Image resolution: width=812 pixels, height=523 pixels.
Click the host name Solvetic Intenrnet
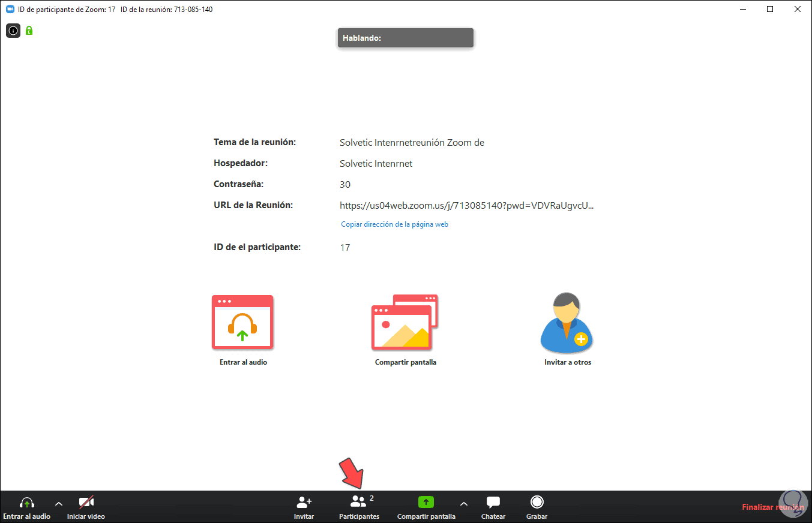pyautogui.click(x=376, y=164)
